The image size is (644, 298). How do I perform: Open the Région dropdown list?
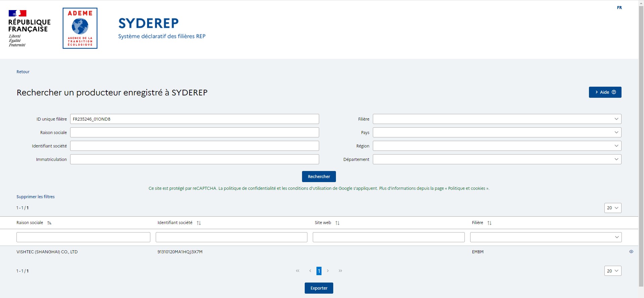tap(497, 146)
